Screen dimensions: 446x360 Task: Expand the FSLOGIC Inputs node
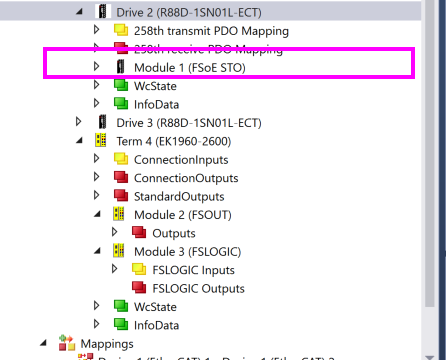click(x=115, y=269)
